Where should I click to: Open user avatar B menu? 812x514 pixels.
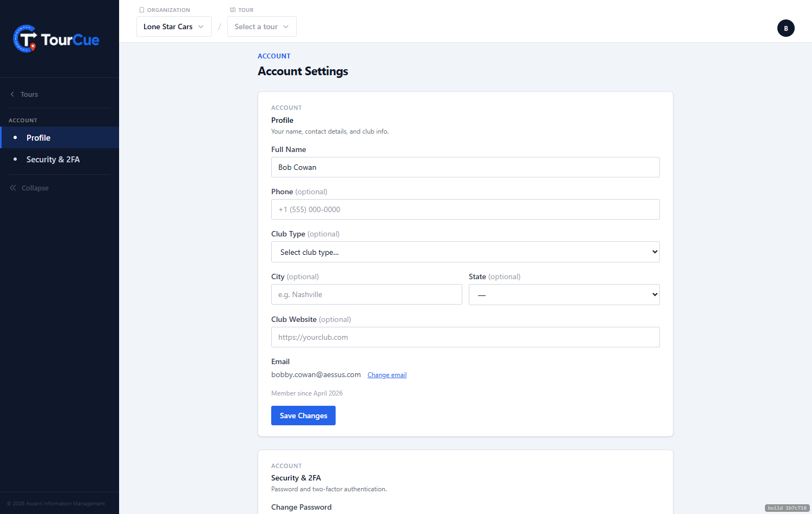[785, 28]
